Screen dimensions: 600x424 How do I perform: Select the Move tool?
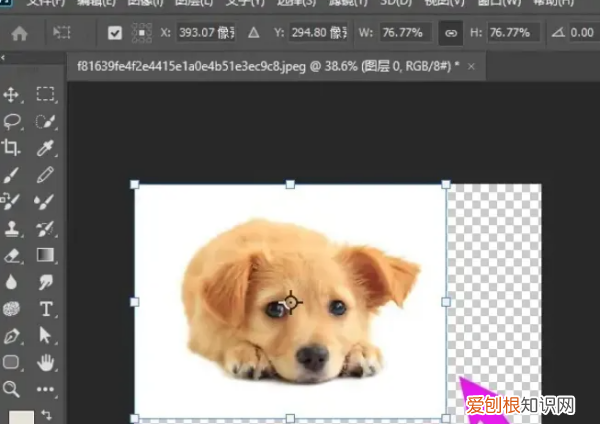tap(11, 95)
